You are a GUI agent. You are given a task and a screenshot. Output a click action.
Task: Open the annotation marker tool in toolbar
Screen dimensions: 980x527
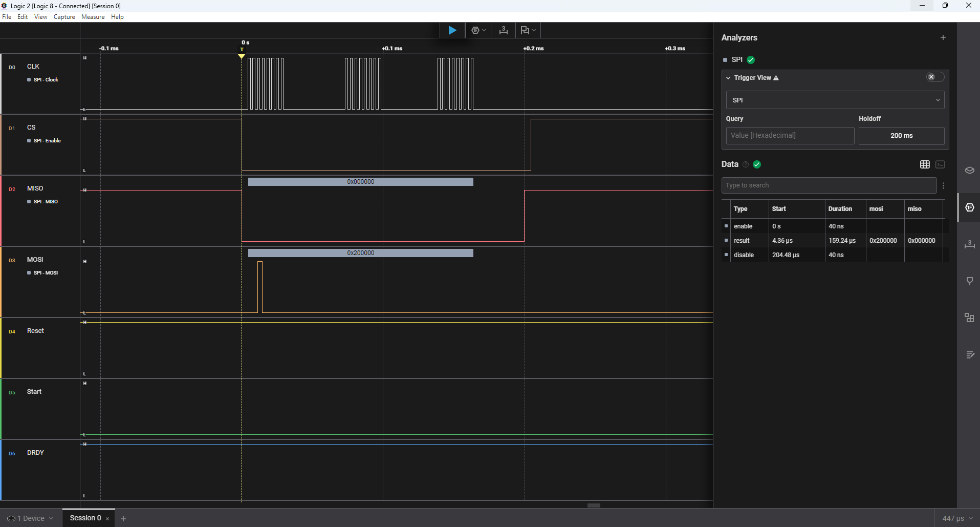click(525, 30)
